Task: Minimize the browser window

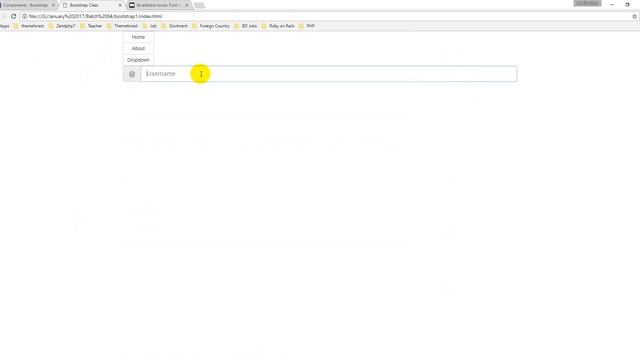Action: coord(612,4)
